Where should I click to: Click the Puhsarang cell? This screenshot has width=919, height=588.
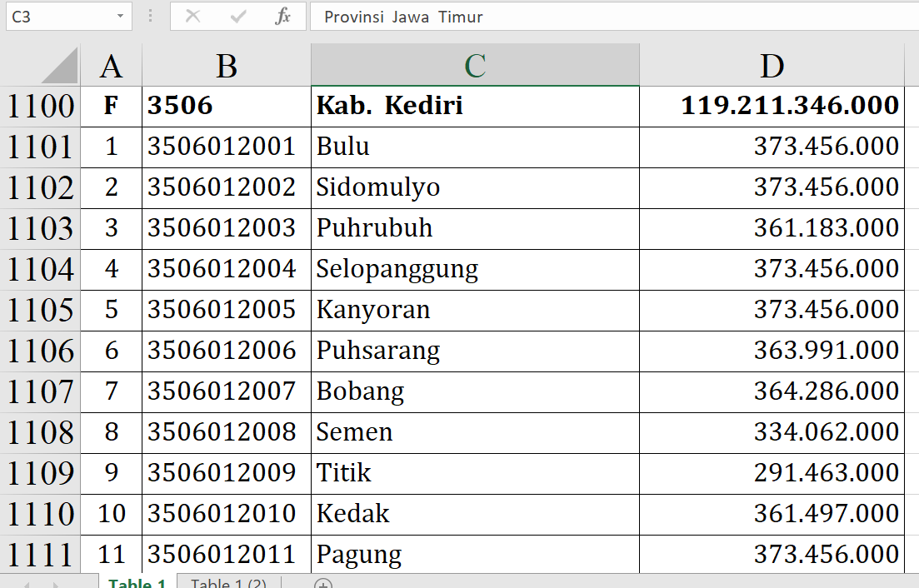tap(475, 351)
